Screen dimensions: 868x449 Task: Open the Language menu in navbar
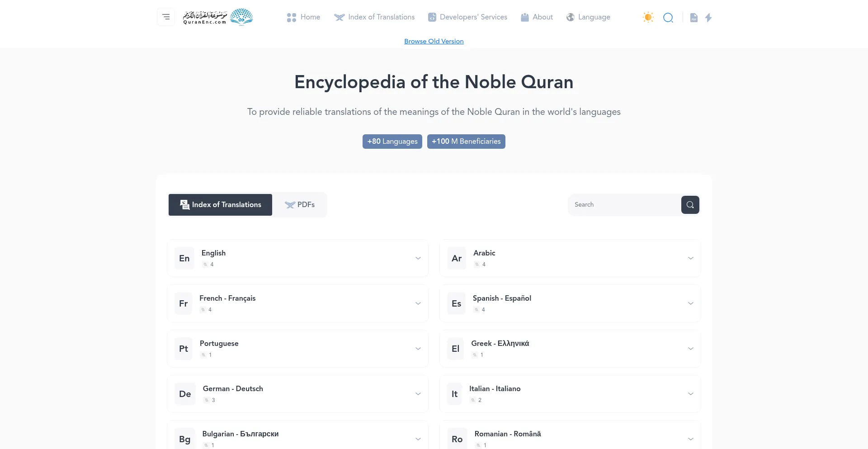(588, 17)
